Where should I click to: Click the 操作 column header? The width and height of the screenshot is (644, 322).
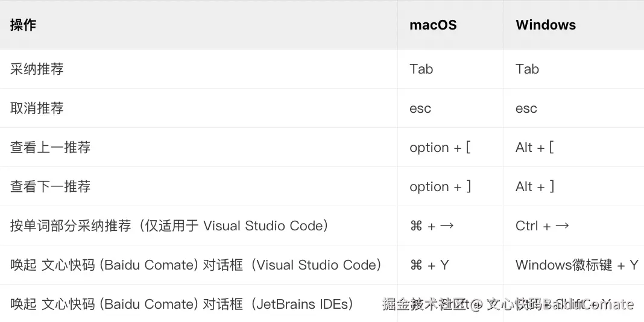click(24, 25)
